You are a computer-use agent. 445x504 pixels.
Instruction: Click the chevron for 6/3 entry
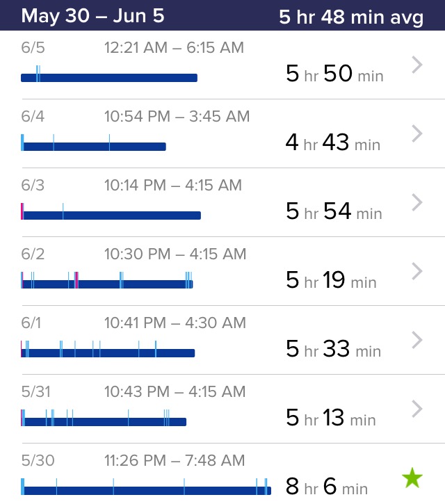(417, 202)
